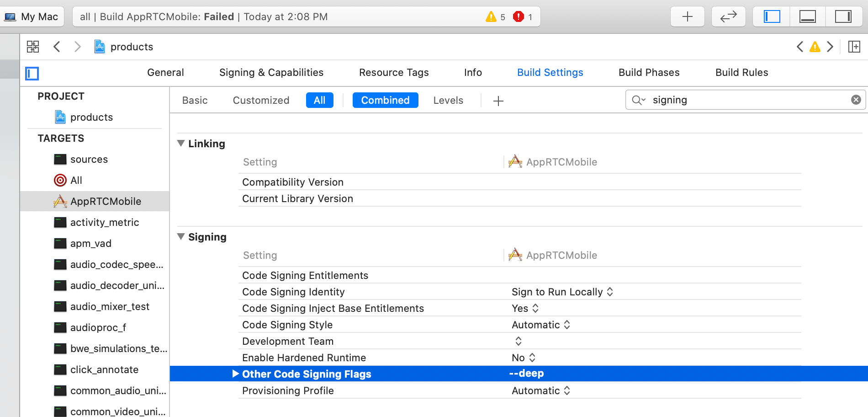The image size is (868, 417).
Task: Click the code review arrows button
Action: (728, 17)
